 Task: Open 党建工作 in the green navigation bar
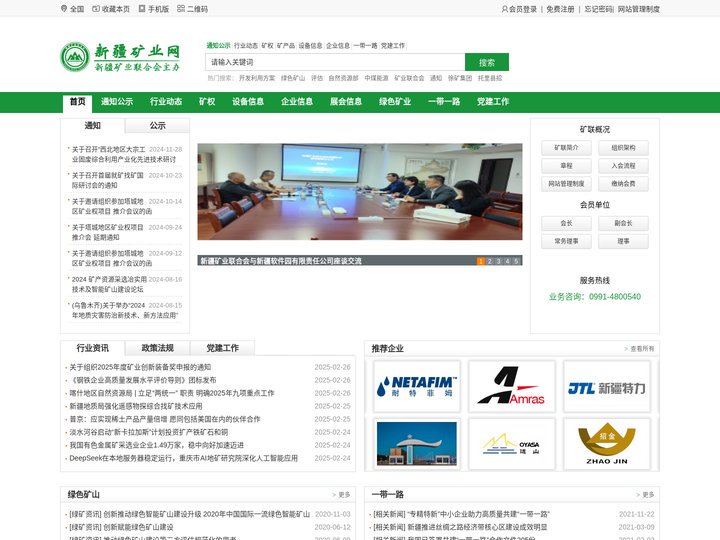coord(493,102)
